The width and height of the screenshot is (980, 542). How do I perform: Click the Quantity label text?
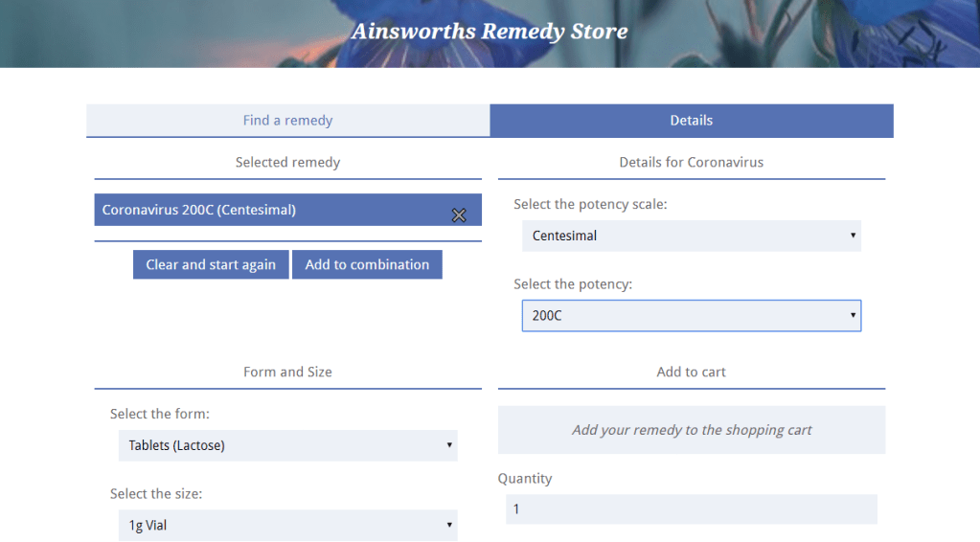pos(525,479)
